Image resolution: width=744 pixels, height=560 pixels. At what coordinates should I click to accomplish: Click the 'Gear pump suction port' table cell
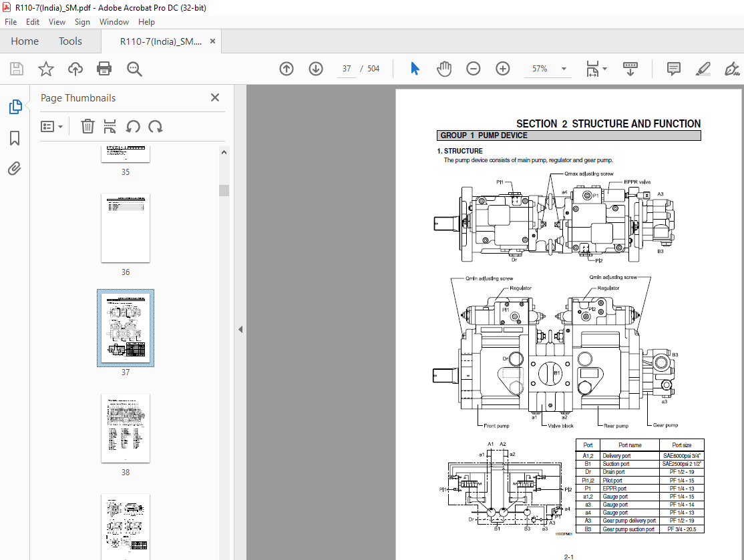pos(628,529)
